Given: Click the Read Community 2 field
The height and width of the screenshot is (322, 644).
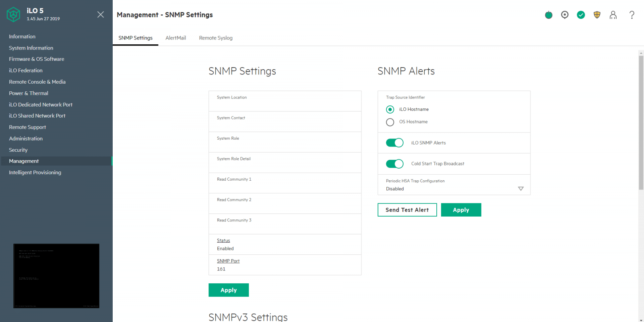Looking at the screenshot, I should click(285, 204).
